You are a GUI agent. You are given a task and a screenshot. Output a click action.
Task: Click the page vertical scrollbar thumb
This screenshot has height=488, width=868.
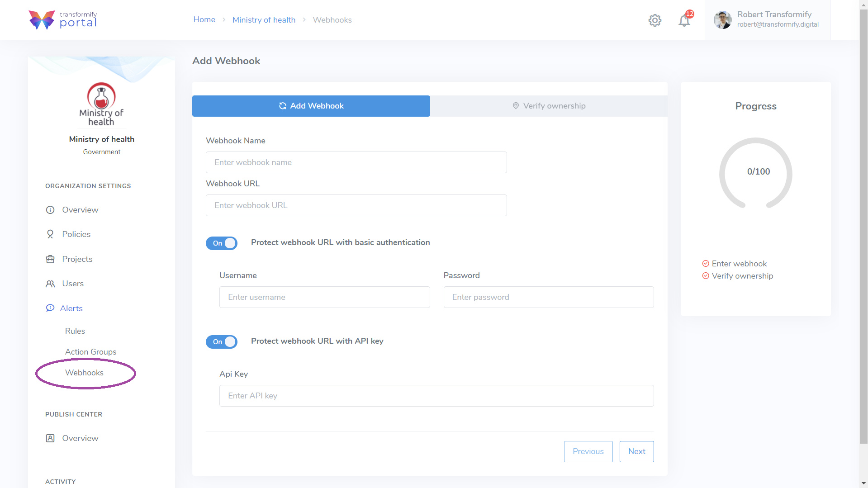[863, 226]
